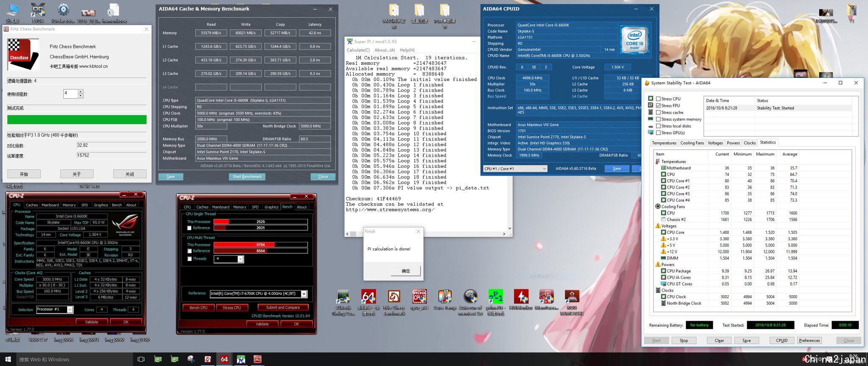Image resolution: width=868 pixels, height=366 pixels.
Task: Click Stop in System Stability Test
Action: point(684,341)
